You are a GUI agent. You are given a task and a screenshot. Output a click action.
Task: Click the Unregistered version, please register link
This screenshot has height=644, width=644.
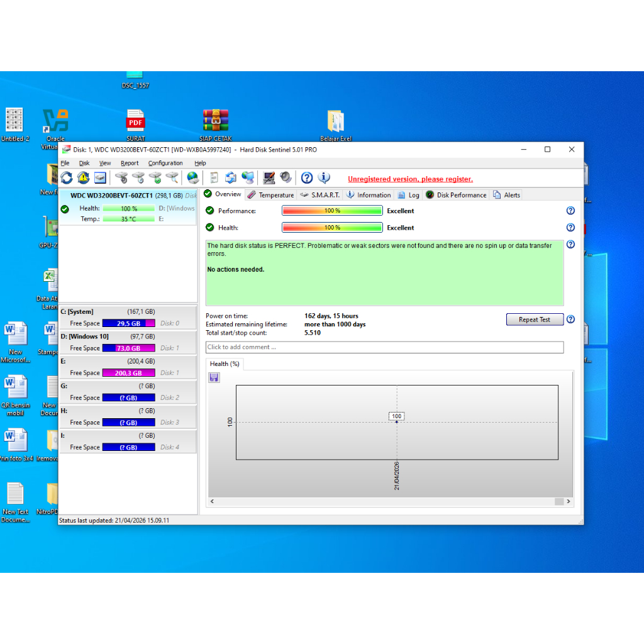(410, 179)
